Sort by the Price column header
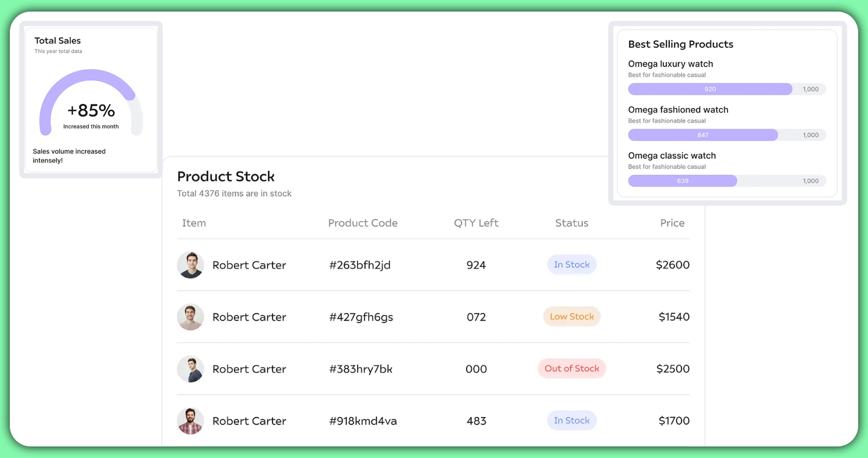 pyautogui.click(x=672, y=223)
